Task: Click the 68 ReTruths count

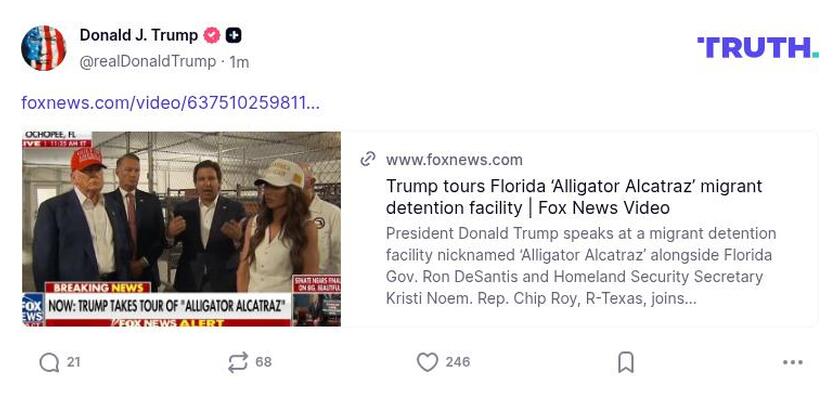Action: pos(263,362)
